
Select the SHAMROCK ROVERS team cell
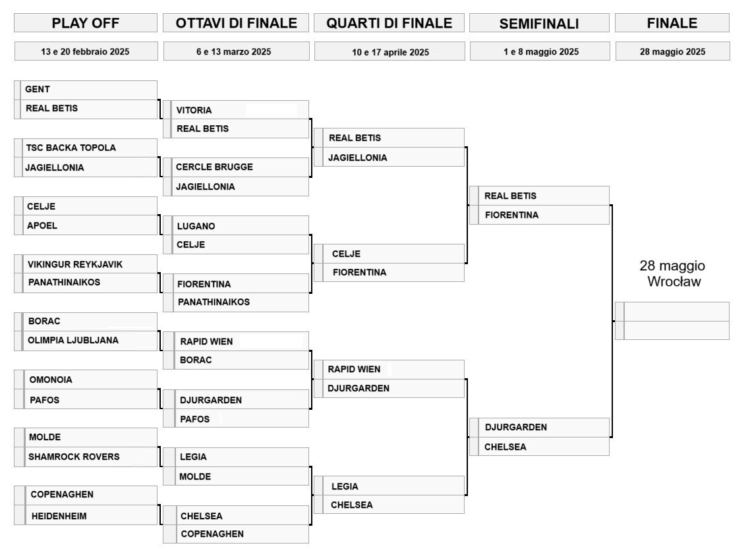89,457
